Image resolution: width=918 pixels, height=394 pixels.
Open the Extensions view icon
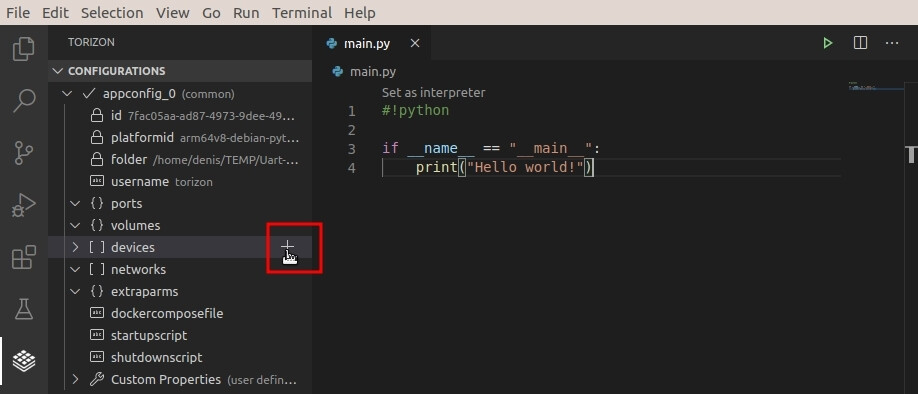pos(23,257)
